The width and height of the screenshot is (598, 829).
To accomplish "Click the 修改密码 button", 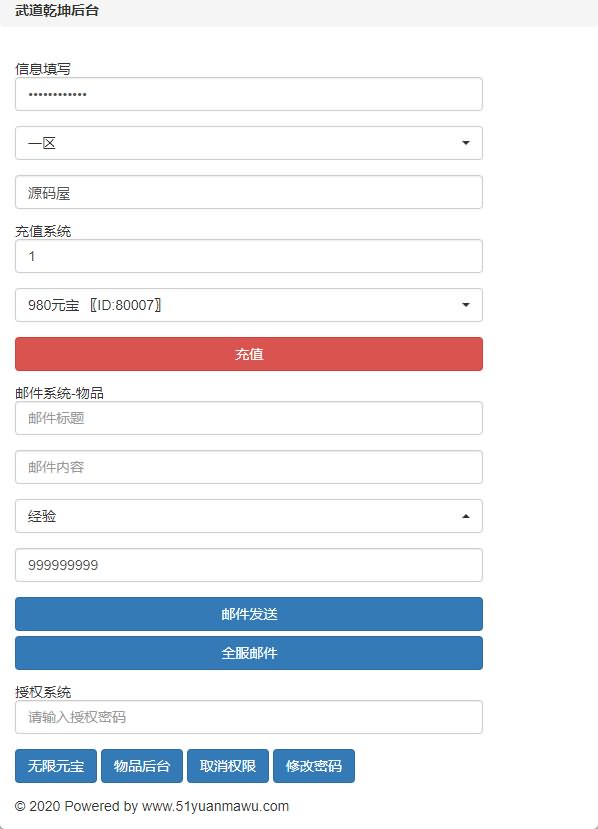I will click(x=314, y=766).
